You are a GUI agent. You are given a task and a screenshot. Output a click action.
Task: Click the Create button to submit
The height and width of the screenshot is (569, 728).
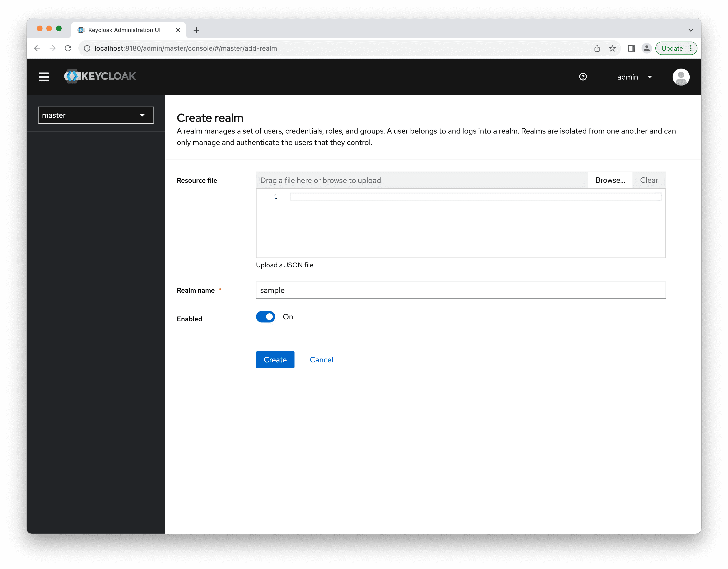coord(275,359)
